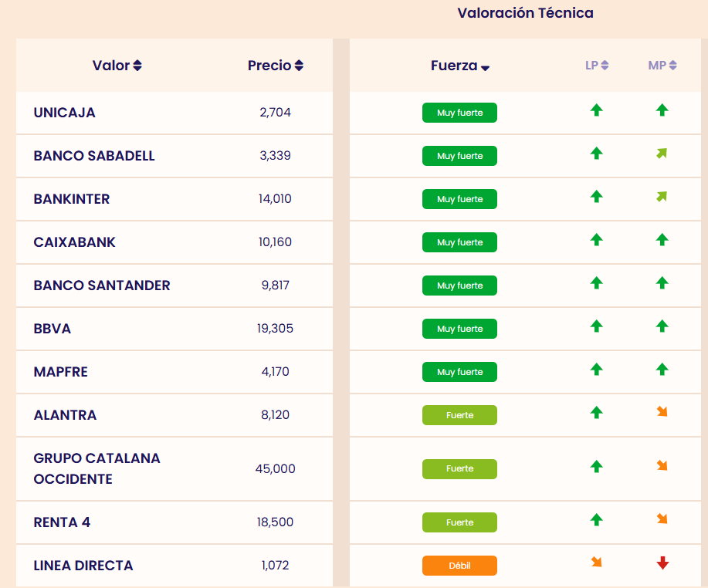Sort by LP column header
708x588 pixels.
(597, 66)
